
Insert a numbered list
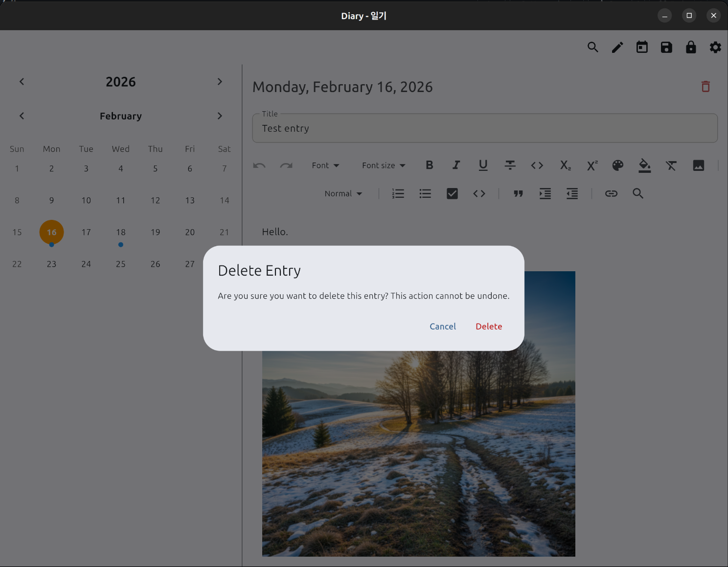coord(398,194)
